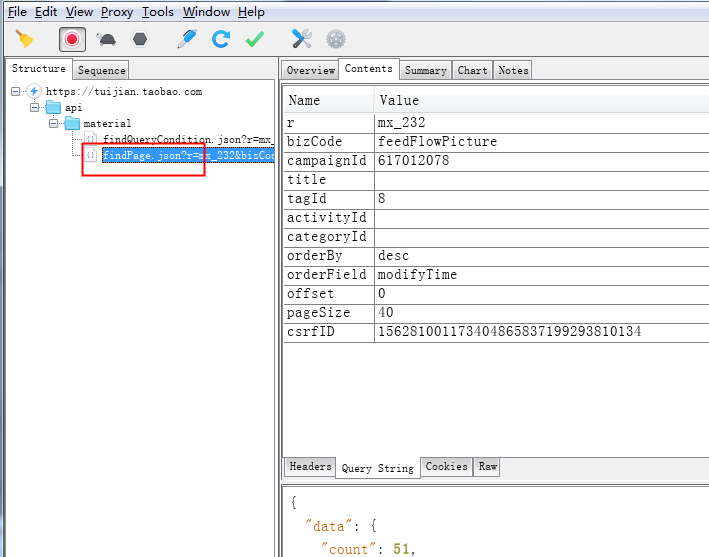Open the Edit menu

tap(46, 12)
